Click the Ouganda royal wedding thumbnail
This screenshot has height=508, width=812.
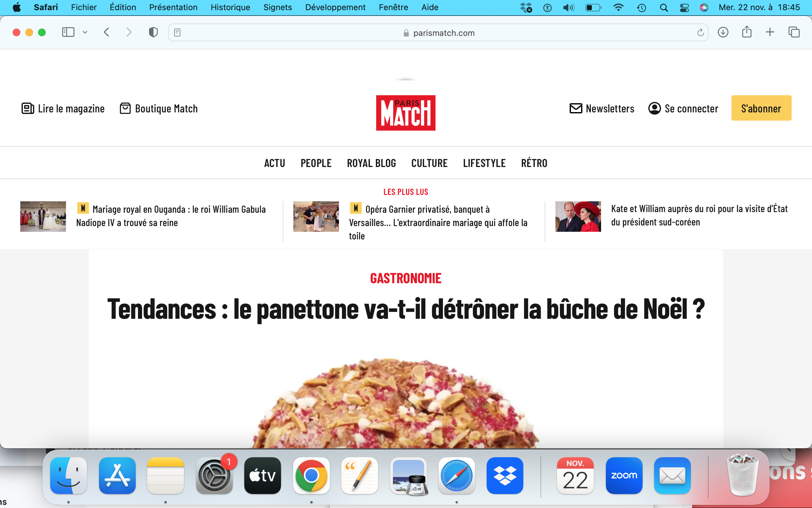pyautogui.click(x=43, y=216)
